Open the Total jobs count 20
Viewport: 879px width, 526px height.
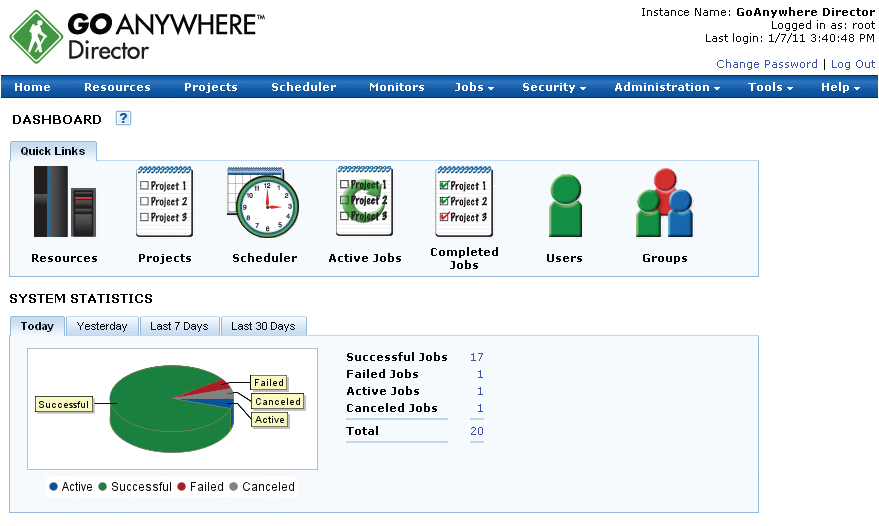point(476,431)
